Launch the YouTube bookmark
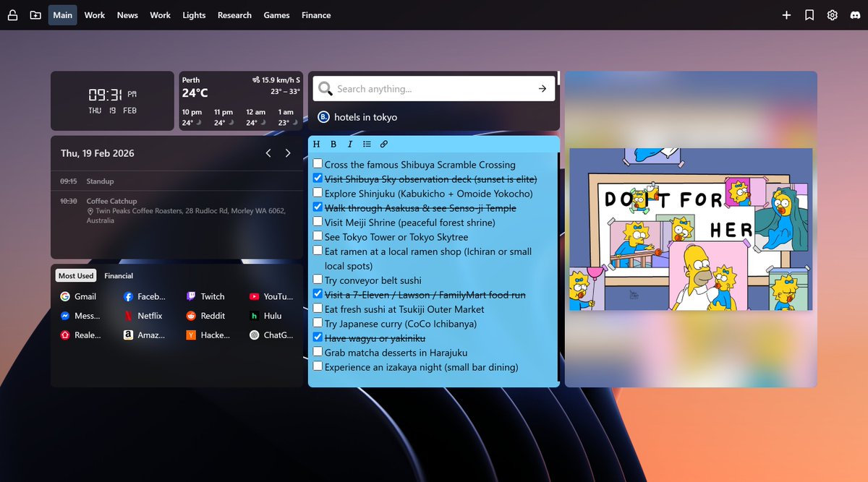The image size is (868, 482). point(271,296)
